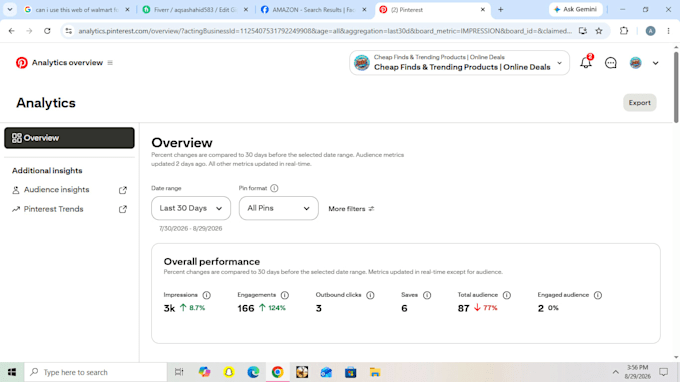
Task: Click the date text 7/30/2026 - 8/29/2026
Action: coord(190,229)
